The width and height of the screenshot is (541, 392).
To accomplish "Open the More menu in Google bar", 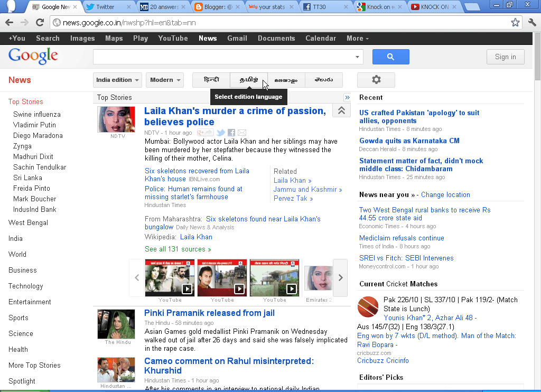I will pyautogui.click(x=358, y=39).
